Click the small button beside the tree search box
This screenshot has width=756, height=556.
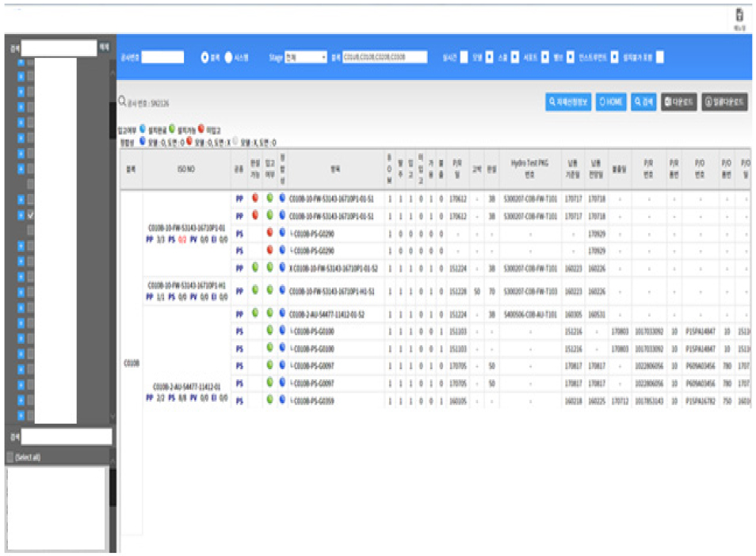[x=104, y=48]
